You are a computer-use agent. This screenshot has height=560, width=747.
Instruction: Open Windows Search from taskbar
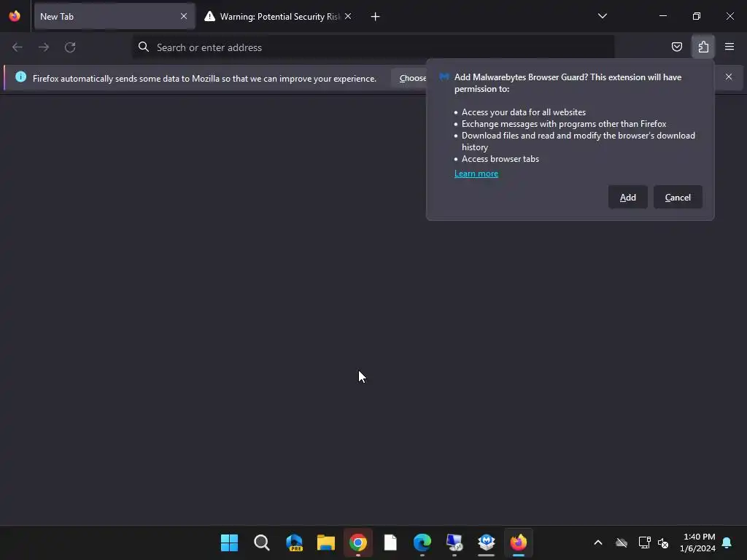[262, 542]
